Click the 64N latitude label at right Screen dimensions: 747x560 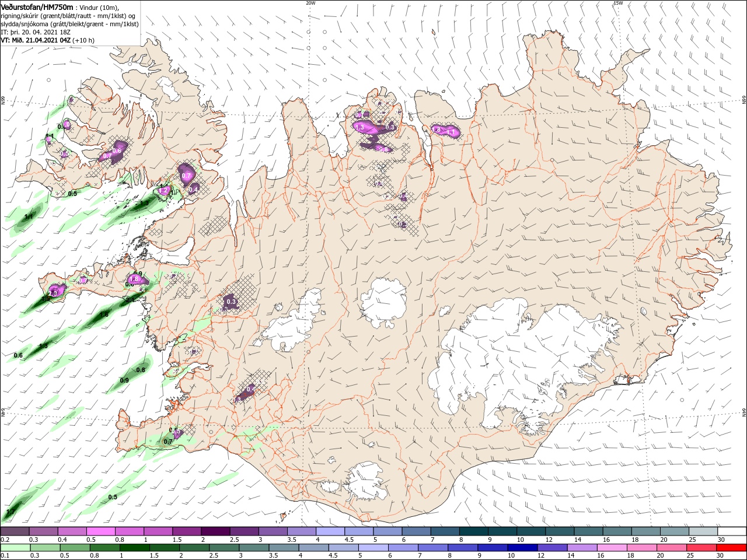(744, 412)
